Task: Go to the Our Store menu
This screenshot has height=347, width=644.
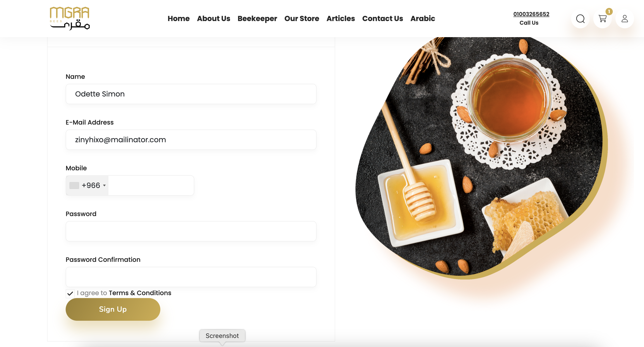Action: pos(302,19)
